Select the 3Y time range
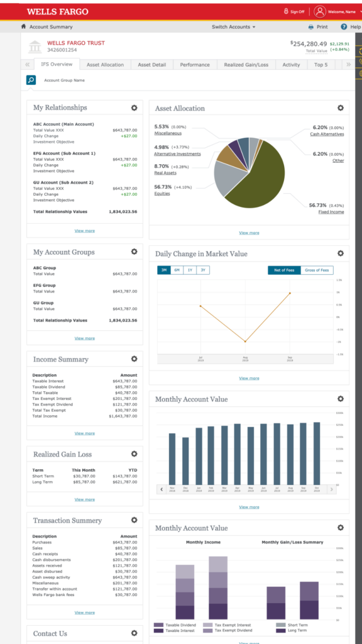Viewport: 362px width, 644px height. (x=203, y=270)
